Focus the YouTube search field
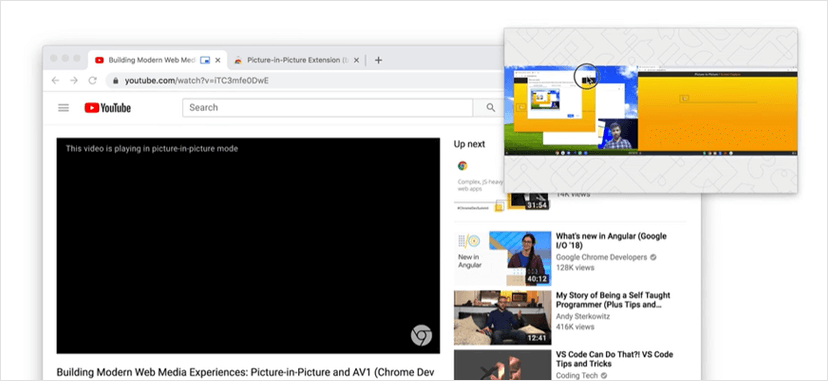828x381 pixels. [x=327, y=108]
